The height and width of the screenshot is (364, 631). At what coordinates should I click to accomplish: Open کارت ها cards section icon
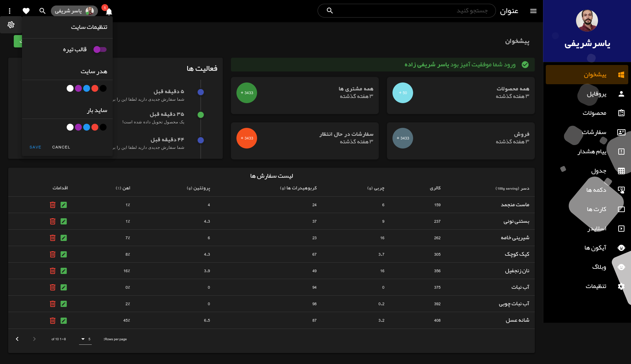(621, 209)
